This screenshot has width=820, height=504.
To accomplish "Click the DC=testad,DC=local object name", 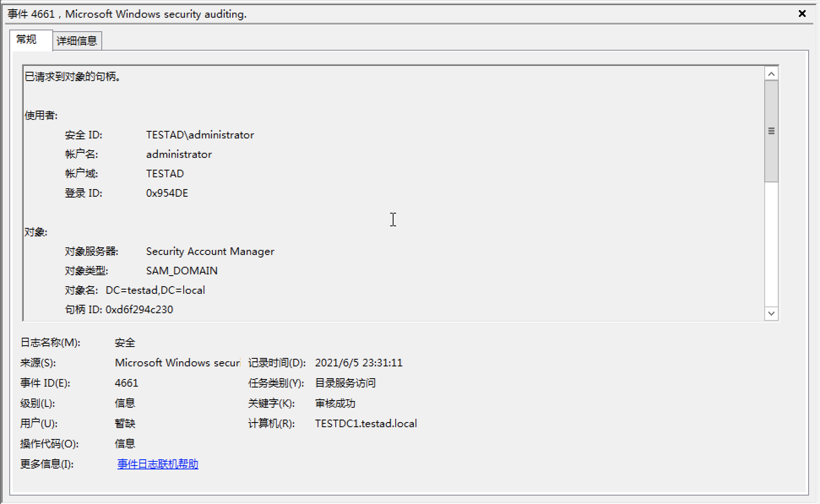I will pos(155,290).
